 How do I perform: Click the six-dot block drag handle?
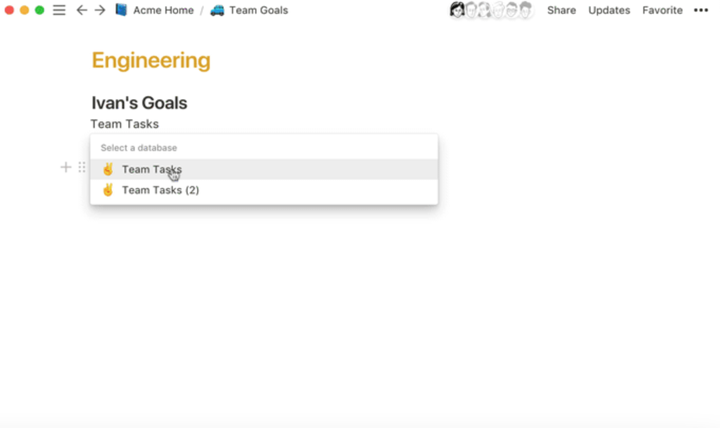click(x=82, y=167)
